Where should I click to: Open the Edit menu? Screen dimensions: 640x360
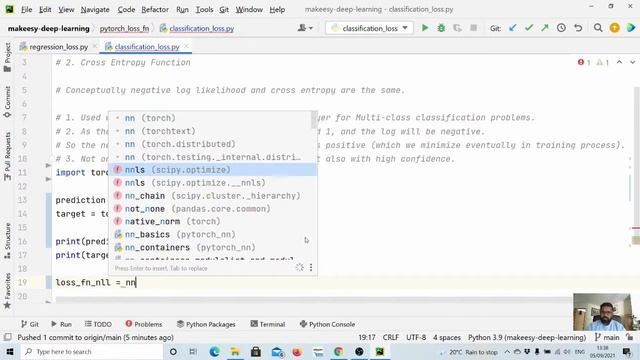[x=45, y=9]
